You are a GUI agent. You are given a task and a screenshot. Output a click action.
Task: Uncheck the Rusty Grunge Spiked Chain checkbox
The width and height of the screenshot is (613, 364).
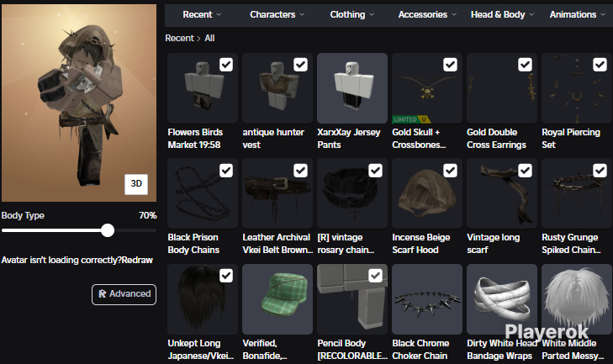[x=600, y=171]
